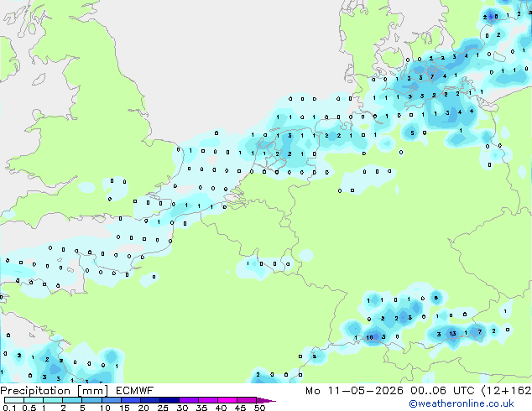Click the 45–50 mm legend swatch
This screenshot has width=532, height=411.
tap(247, 400)
